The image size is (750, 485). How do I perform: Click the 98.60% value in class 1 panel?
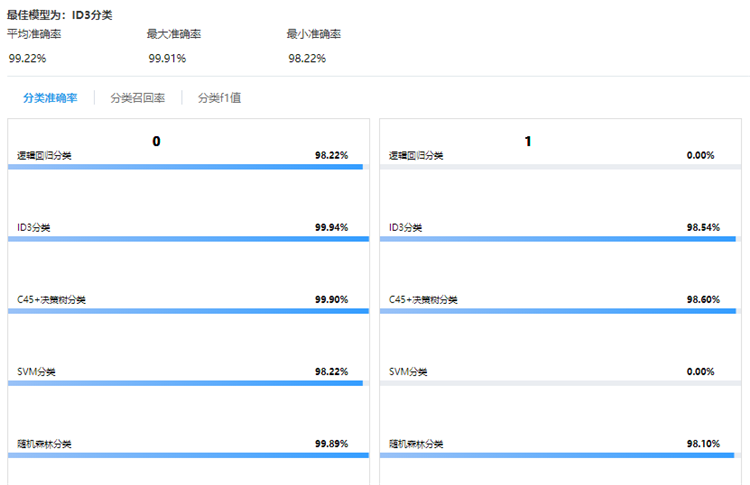point(703,299)
